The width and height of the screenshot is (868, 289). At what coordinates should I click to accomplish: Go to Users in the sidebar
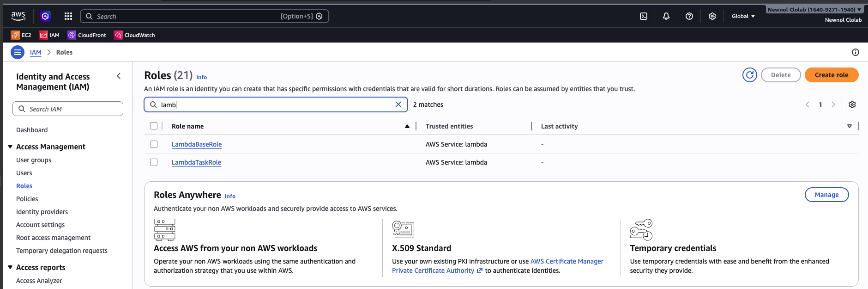24,173
